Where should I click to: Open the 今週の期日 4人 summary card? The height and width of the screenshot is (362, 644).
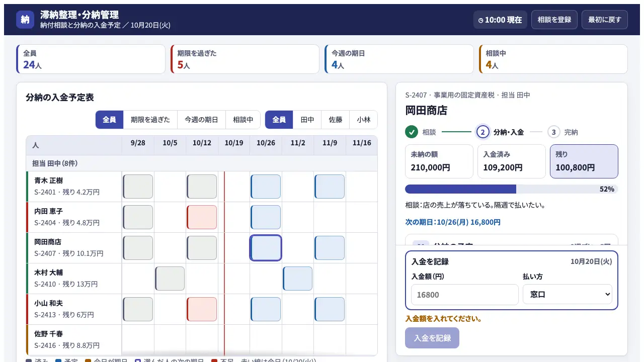(399, 59)
